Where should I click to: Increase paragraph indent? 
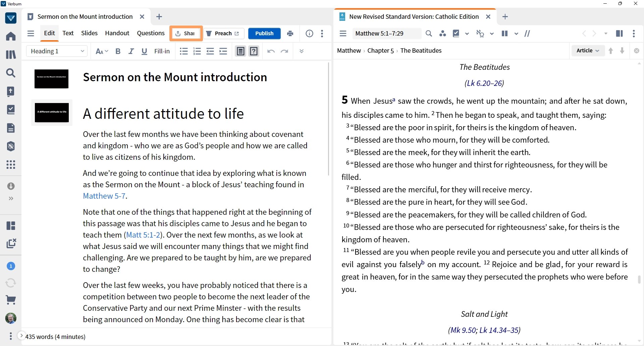[x=223, y=51]
